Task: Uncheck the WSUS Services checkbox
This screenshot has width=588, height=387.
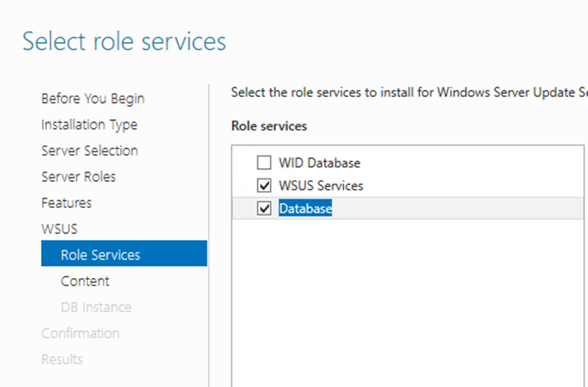Action: pyautogui.click(x=264, y=185)
